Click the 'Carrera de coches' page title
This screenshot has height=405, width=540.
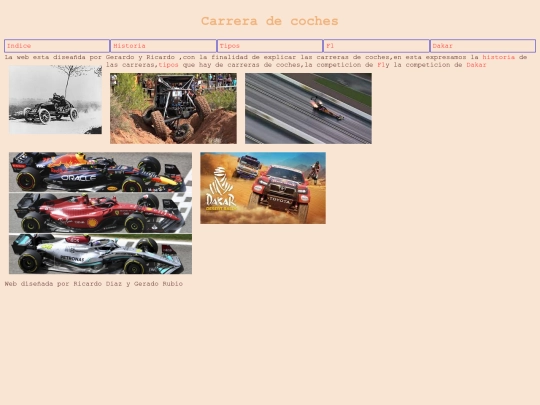[270, 21]
